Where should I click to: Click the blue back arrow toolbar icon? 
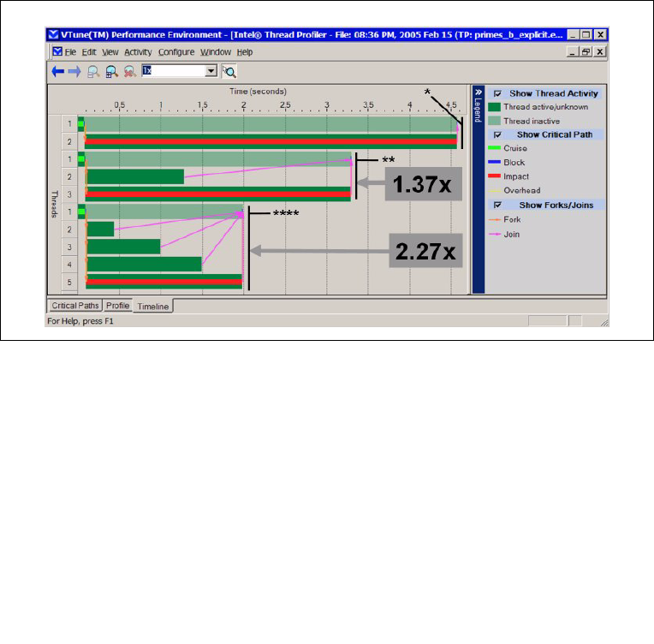click(x=57, y=72)
